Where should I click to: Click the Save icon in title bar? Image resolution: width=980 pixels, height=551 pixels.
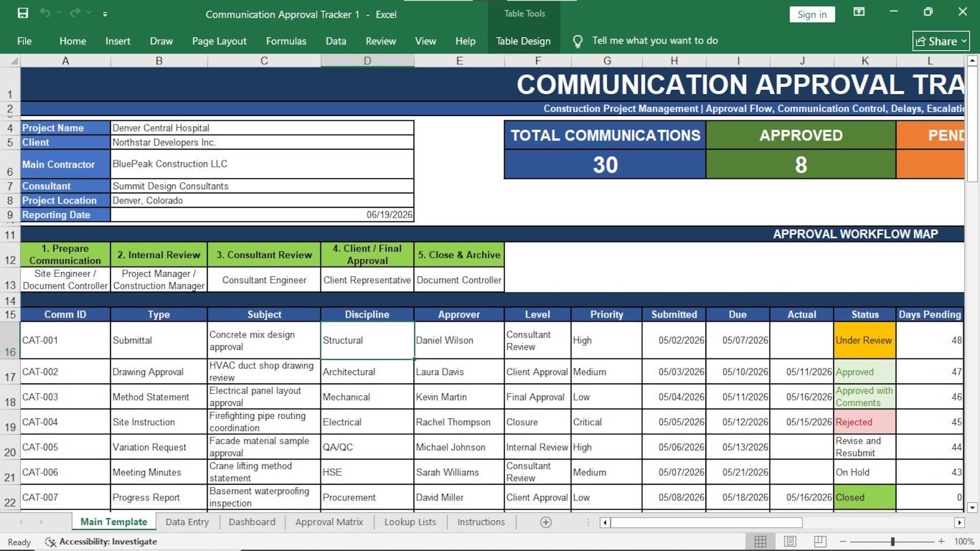point(23,13)
